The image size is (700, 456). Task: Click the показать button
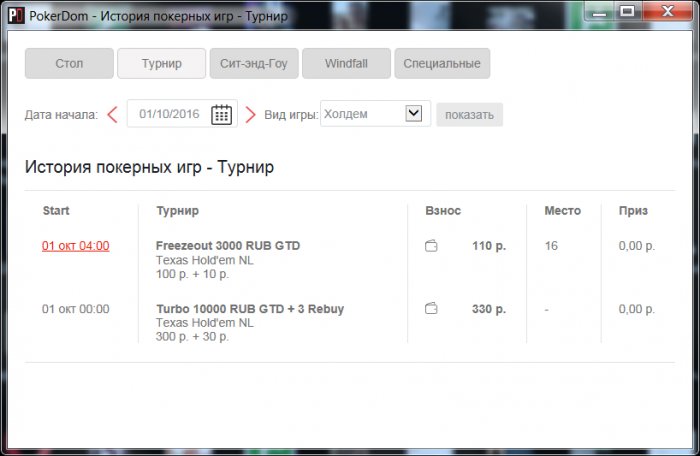tap(469, 115)
